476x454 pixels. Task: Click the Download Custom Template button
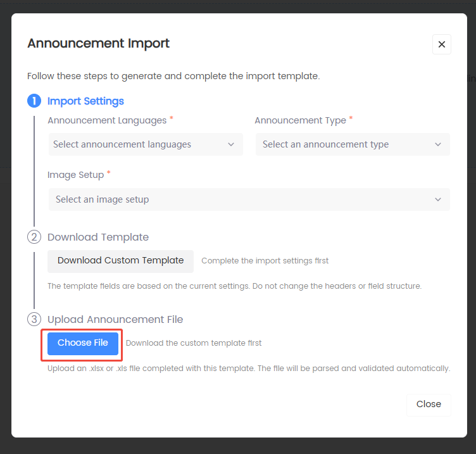(120, 261)
